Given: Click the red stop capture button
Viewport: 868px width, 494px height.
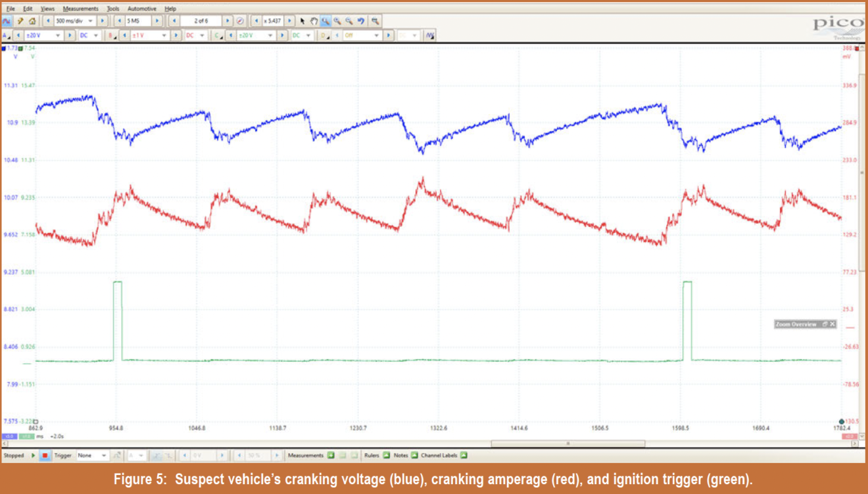Looking at the screenshot, I should (45, 455).
